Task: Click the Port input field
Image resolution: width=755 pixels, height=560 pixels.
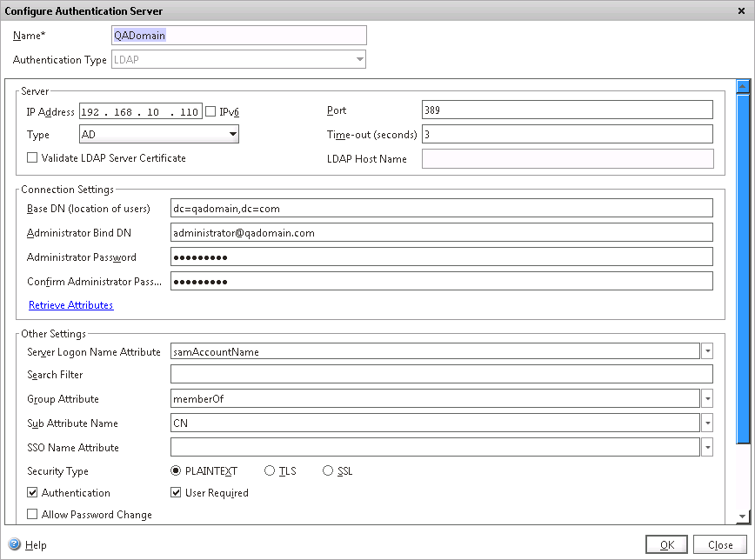Action: [x=566, y=110]
